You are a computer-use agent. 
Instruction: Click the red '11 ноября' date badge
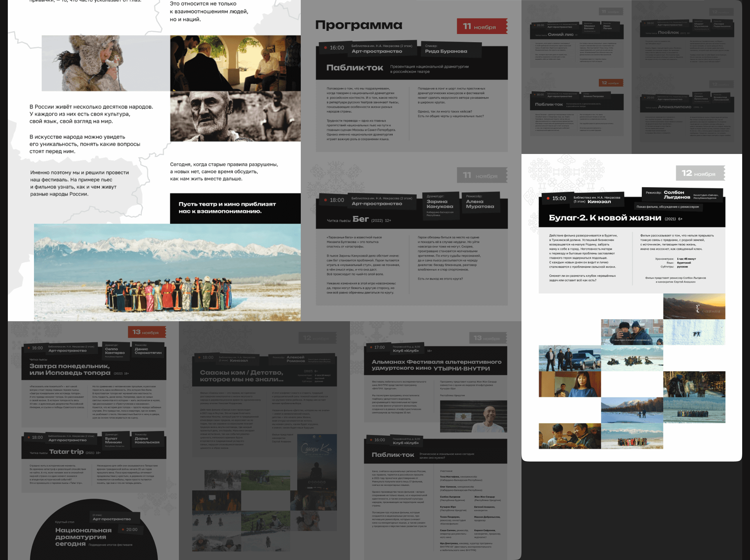[x=482, y=27]
